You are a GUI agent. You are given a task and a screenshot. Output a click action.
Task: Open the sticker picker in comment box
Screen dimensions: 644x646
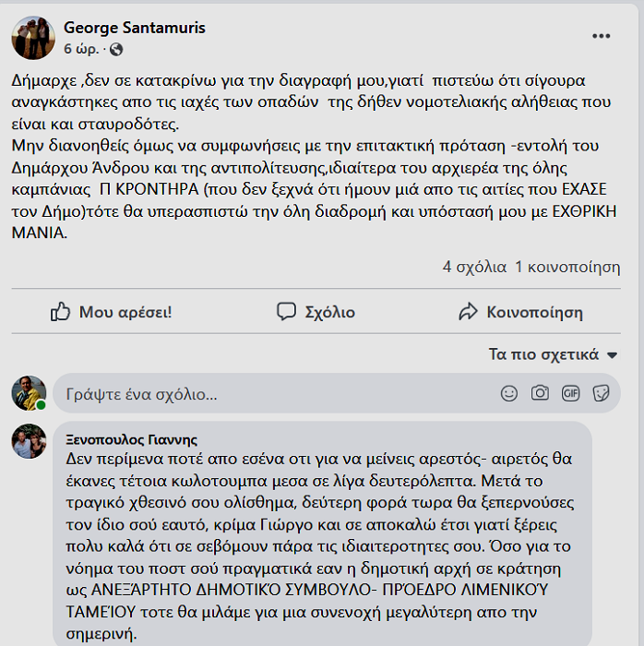pyautogui.click(x=601, y=393)
